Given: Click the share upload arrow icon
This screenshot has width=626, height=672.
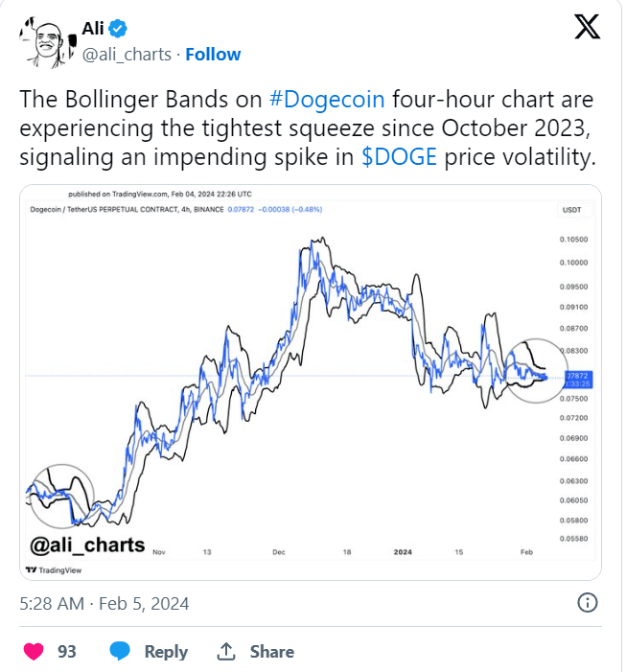Looking at the screenshot, I should (226, 652).
